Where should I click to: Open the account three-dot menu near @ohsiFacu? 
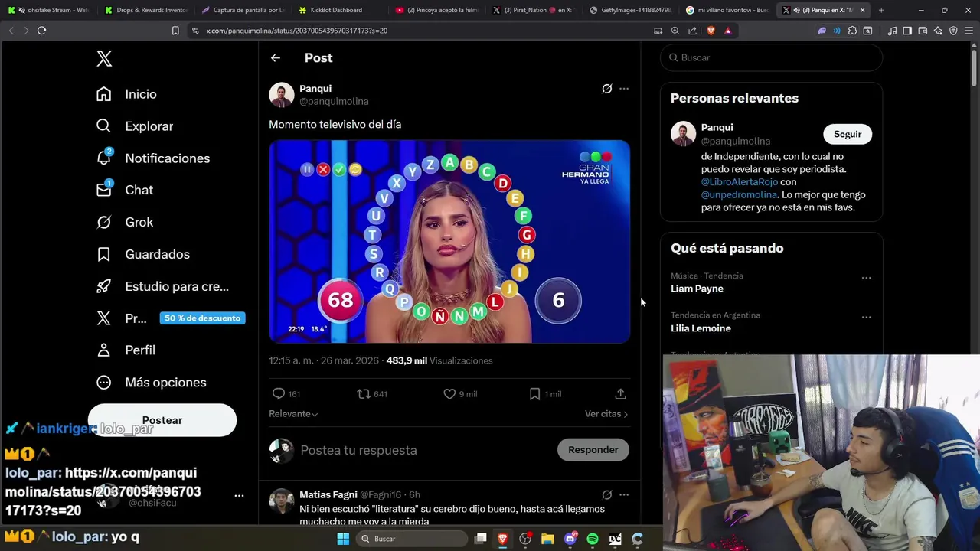(x=239, y=496)
